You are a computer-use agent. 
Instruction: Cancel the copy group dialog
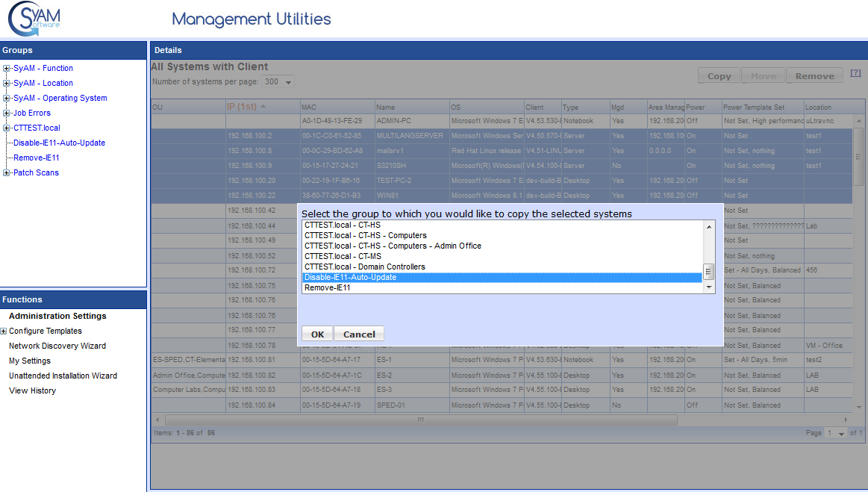pyautogui.click(x=358, y=334)
